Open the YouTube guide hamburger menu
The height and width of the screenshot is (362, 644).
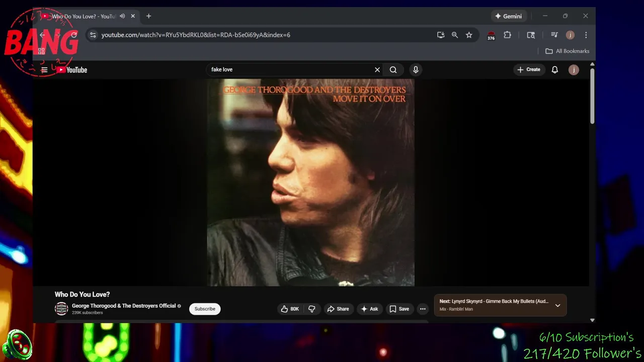click(44, 70)
